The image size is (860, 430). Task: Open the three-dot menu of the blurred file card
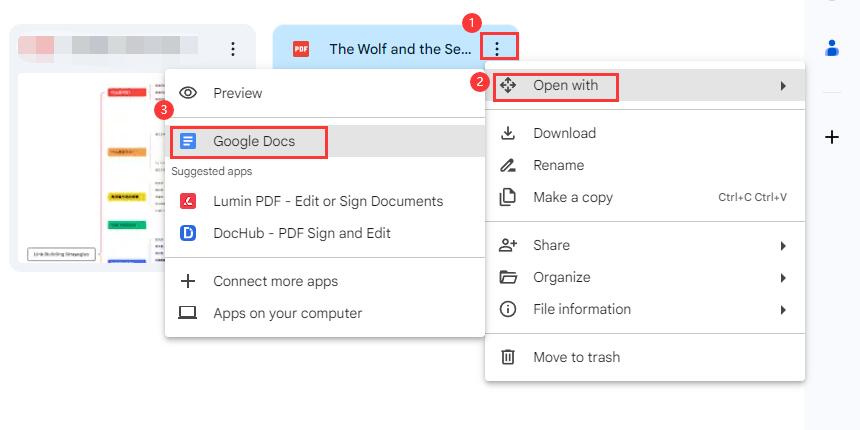(233, 49)
